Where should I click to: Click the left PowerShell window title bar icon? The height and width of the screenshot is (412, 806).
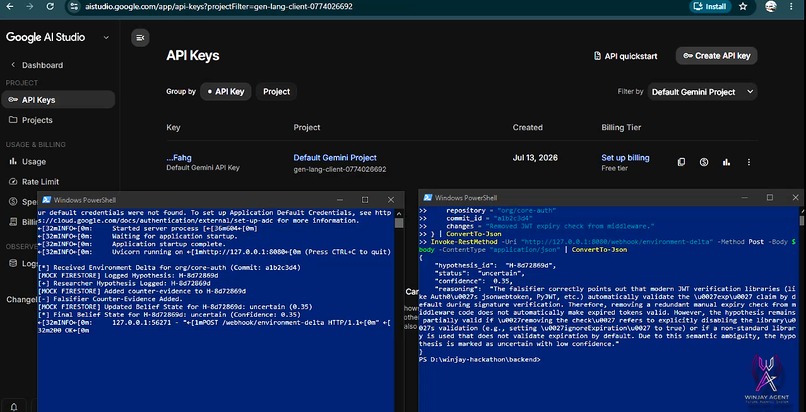click(46, 200)
